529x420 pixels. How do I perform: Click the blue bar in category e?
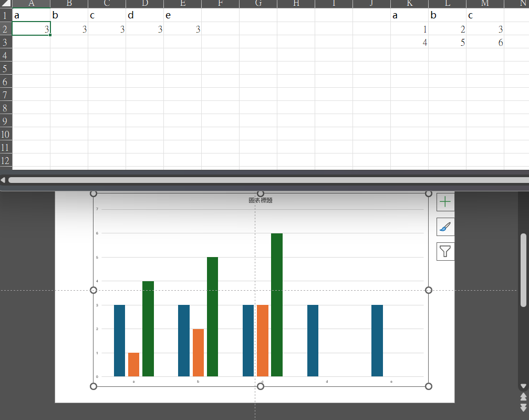coord(377,341)
